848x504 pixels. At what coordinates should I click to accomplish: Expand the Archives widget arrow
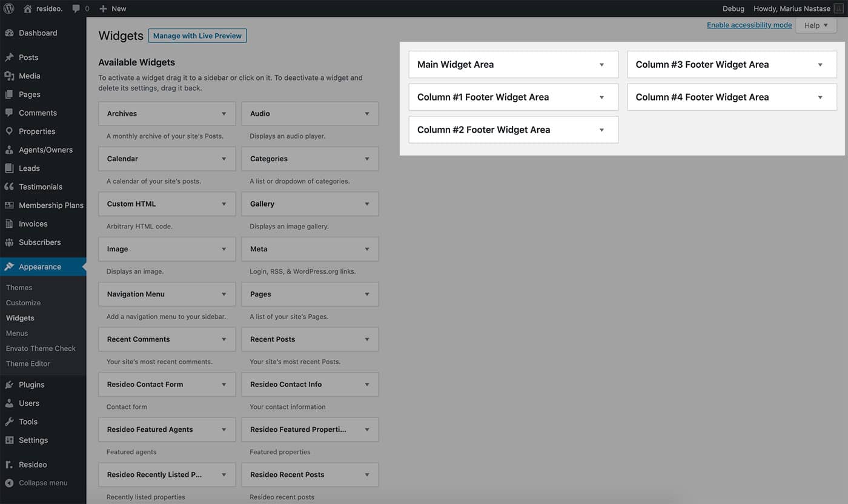[x=224, y=114]
